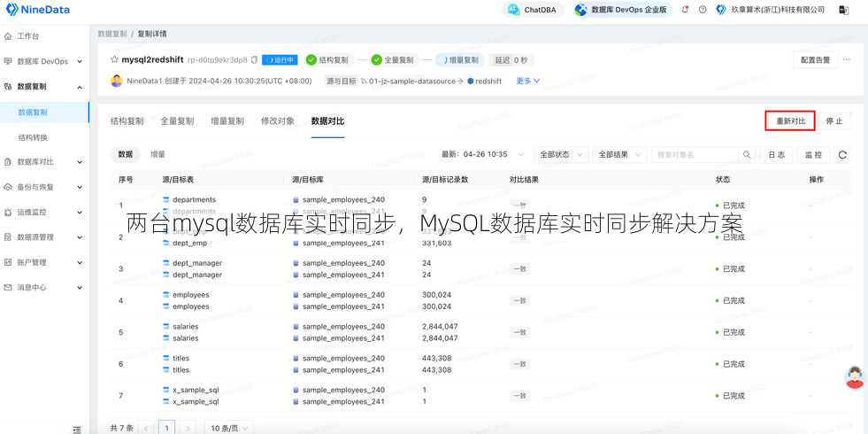Select 数据对比 tab
The width and height of the screenshot is (868, 434).
pos(327,120)
